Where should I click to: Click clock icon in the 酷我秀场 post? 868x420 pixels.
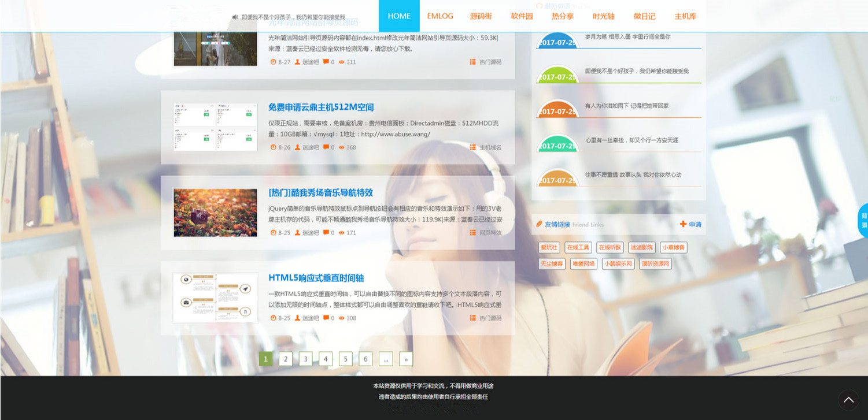point(274,233)
